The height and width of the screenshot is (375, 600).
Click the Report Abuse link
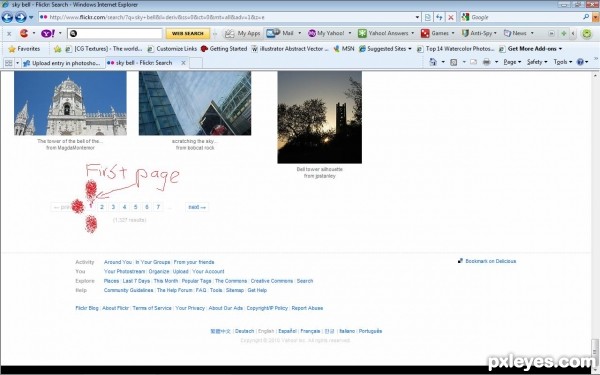(307, 308)
